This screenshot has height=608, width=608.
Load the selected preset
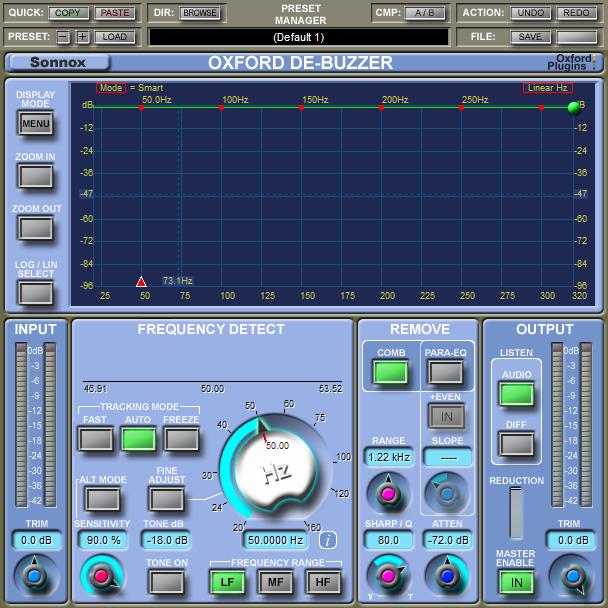click(x=115, y=37)
